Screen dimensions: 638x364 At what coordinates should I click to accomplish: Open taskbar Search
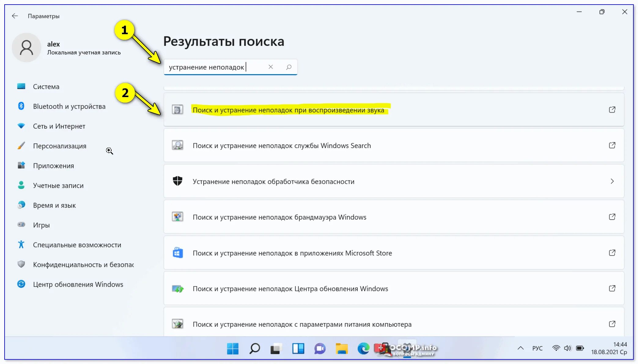point(255,348)
